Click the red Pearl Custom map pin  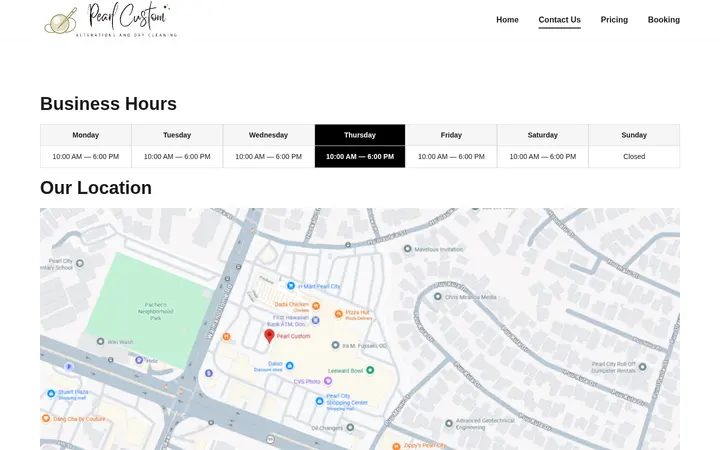pyautogui.click(x=270, y=336)
